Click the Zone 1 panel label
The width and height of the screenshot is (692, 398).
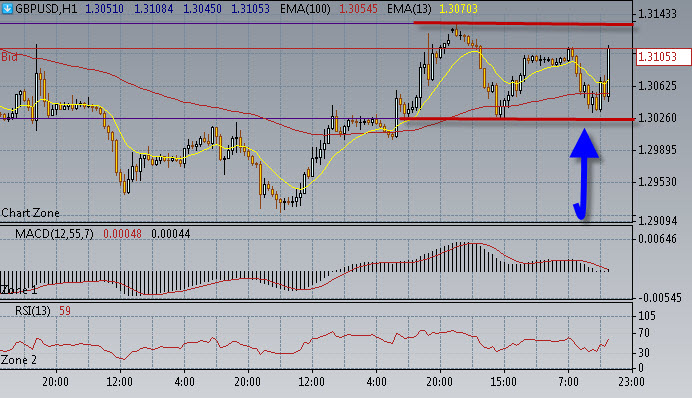click(x=19, y=290)
